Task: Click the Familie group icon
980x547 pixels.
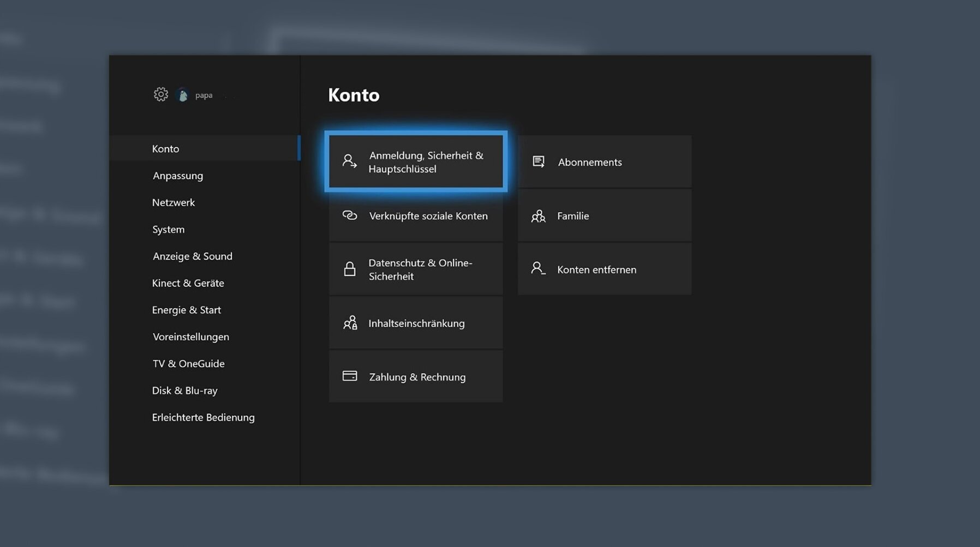Action: coord(539,216)
